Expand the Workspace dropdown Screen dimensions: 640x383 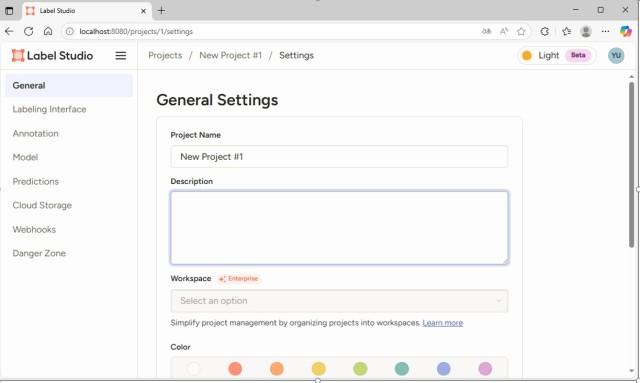(339, 301)
